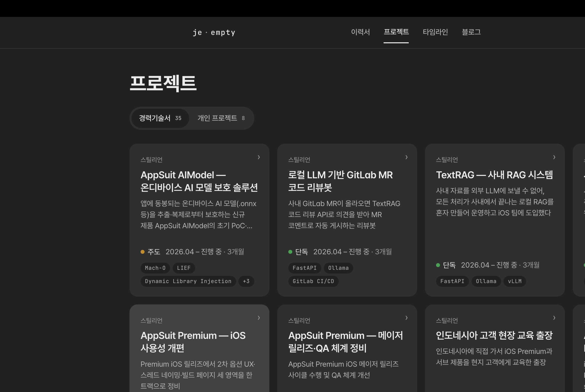
Task: Click the GitLab CI/CD tag
Action: click(x=313, y=281)
